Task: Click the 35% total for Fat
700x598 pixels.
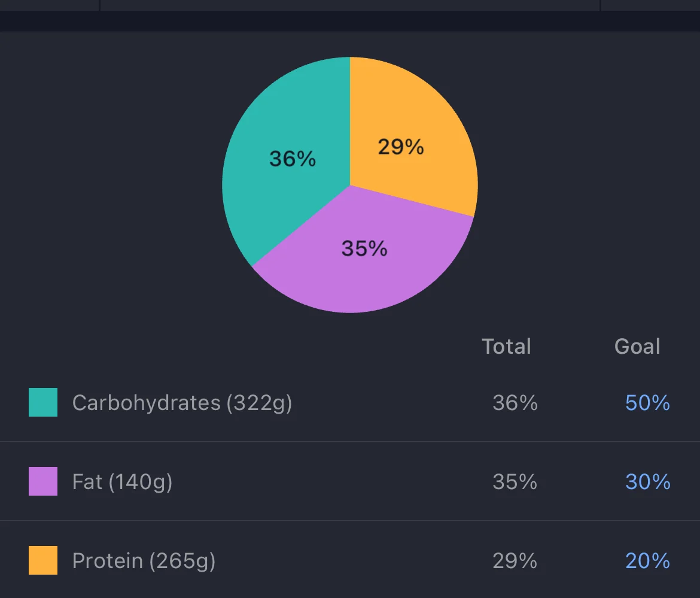Action: click(x=515, y=482)
